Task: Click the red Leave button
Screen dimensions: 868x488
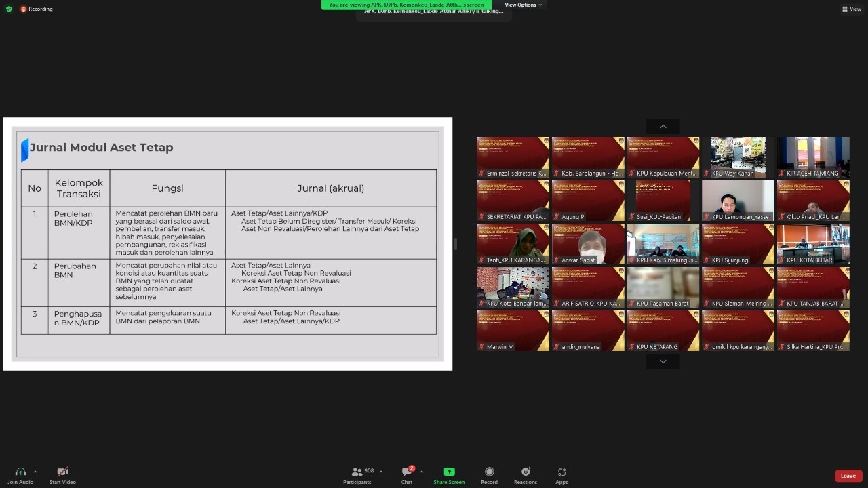Action: click(848, 476)
